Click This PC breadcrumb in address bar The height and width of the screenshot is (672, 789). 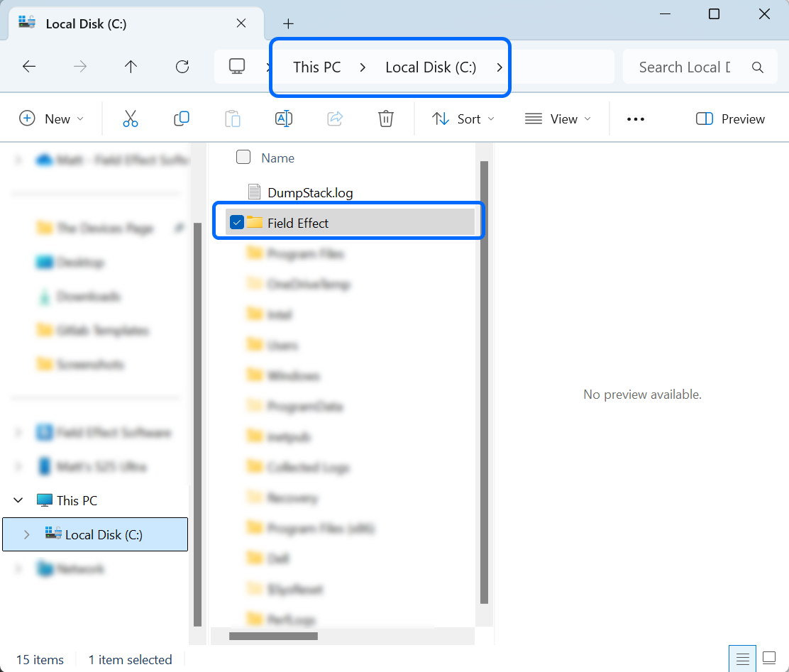[317, 67]
